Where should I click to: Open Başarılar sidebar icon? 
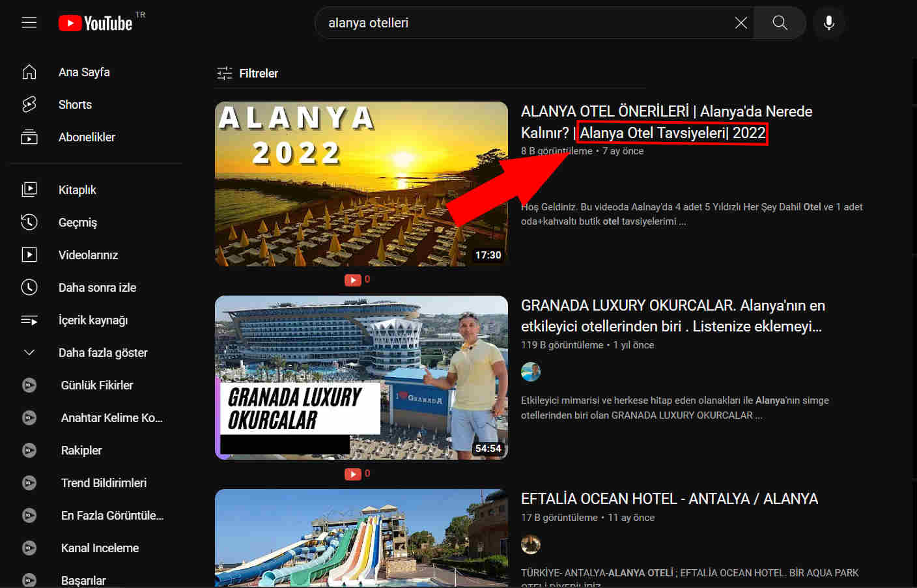(29, 580)
